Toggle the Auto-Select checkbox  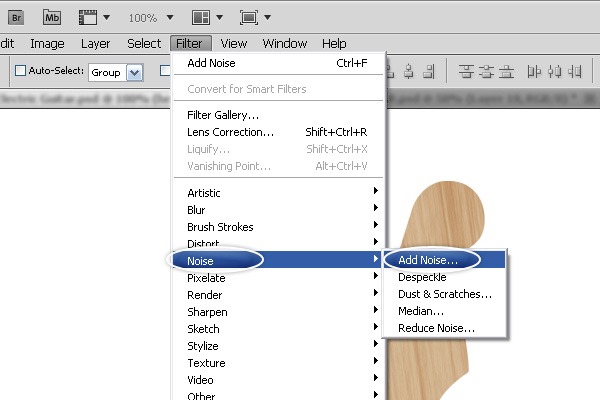pos(20,71)
